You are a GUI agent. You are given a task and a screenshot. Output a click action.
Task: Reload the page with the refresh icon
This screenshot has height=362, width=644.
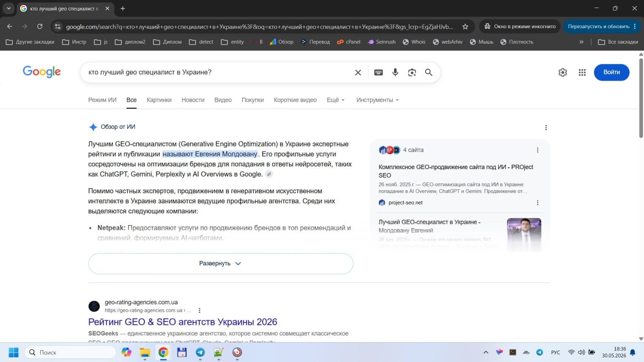pyautogui.click(x=40, y=27)
